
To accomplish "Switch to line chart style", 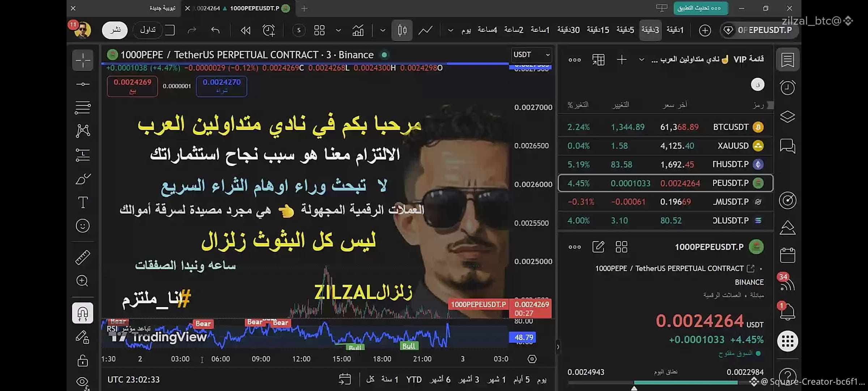I will [x=425, y=30].
